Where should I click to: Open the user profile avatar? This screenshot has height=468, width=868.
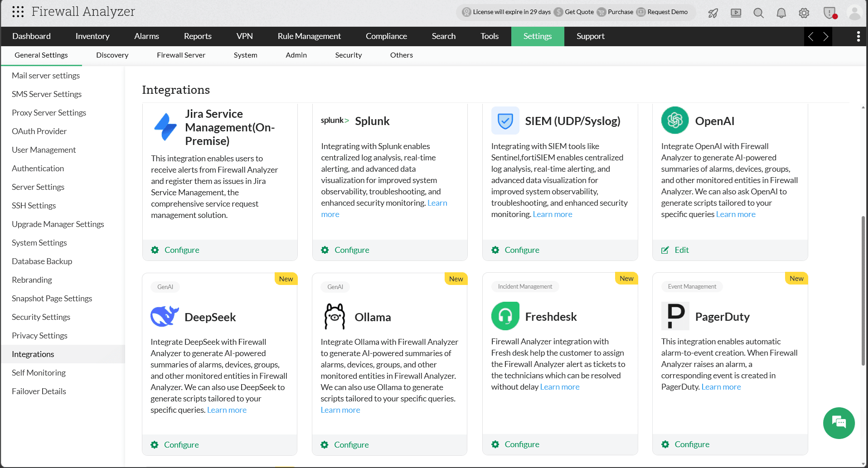click(x=854, y=13)
